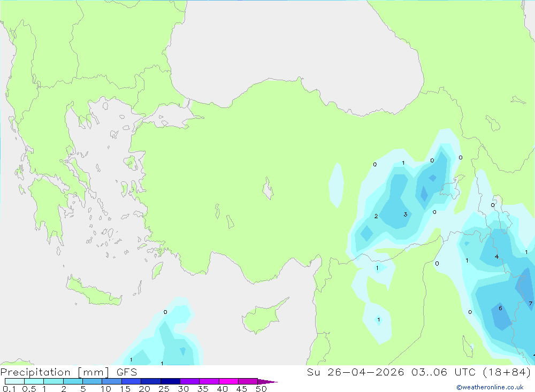
Task: Click the precipitation value '6' on map
Action: 500,308
